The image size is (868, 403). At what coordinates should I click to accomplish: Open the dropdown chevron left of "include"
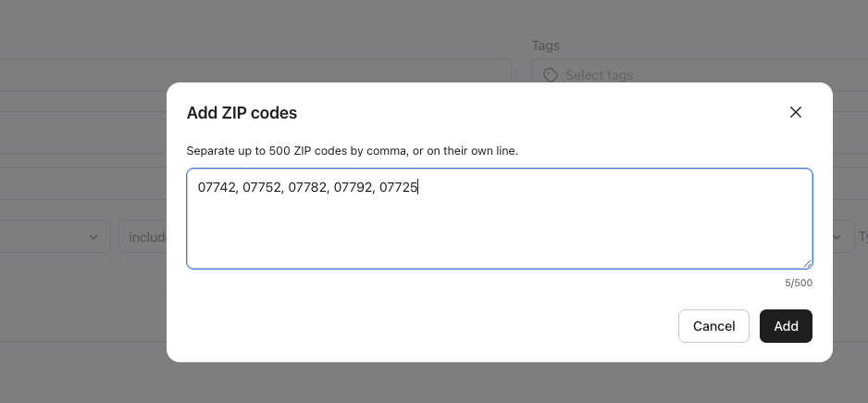pos(93,237)
